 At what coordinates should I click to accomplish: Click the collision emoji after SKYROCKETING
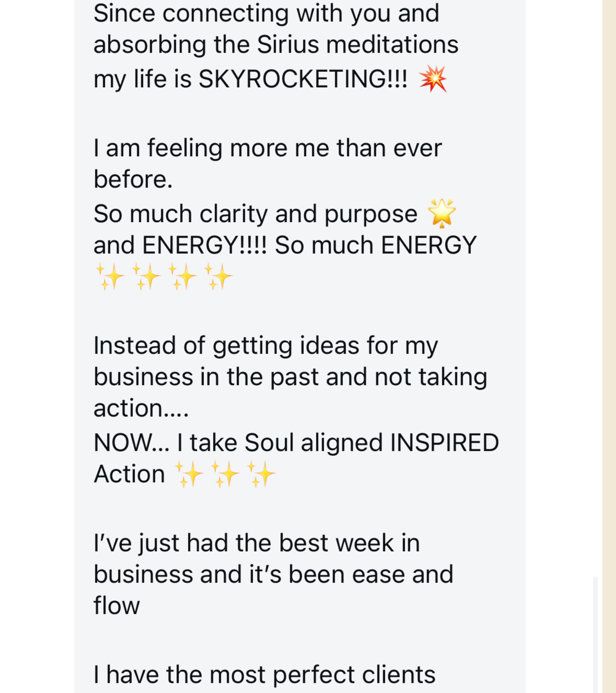click(433, 79)
